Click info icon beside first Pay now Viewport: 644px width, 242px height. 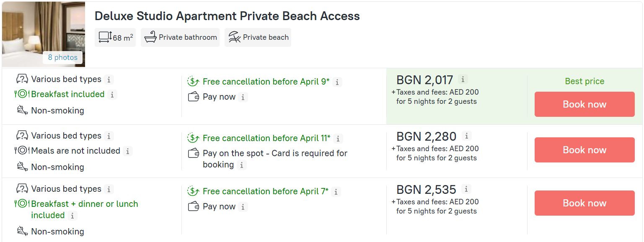click(x=243, y=97)
